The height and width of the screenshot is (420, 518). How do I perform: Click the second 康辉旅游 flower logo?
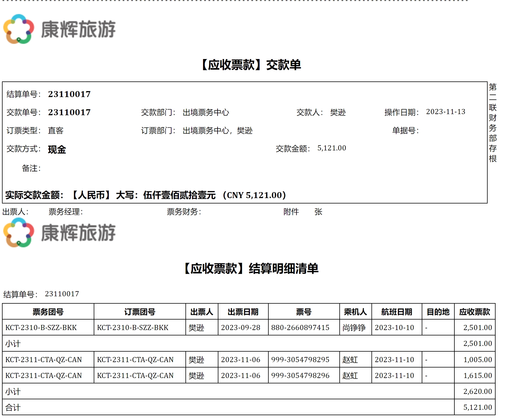point(19,232)
